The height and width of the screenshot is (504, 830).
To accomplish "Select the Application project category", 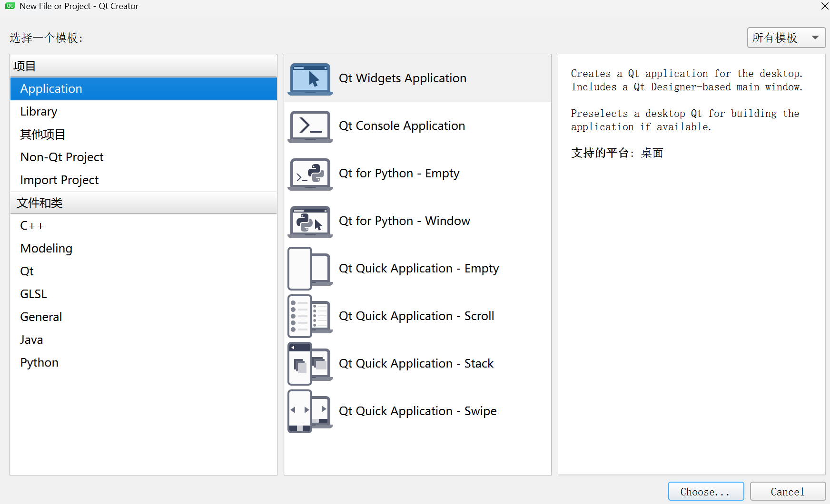I will click(x=144, y=89).
